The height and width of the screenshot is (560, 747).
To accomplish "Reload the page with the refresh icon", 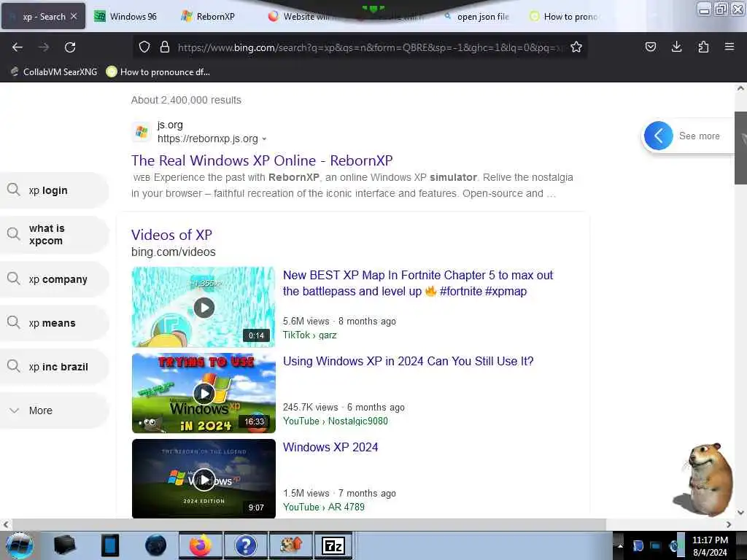I will pyautogui.click(x=70, y=47).
